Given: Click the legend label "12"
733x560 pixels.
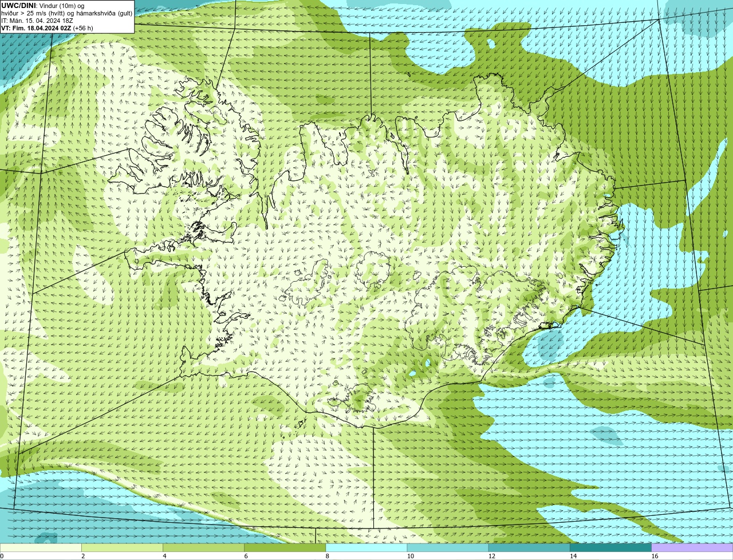Looking at the screenshot, I should coord(491,556).
